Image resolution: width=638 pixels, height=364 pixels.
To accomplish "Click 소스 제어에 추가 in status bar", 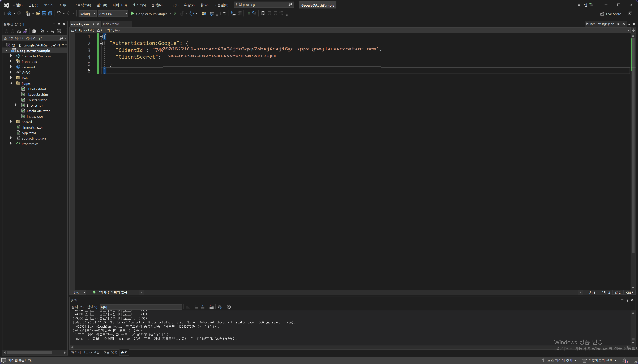I will pos(560,360).
